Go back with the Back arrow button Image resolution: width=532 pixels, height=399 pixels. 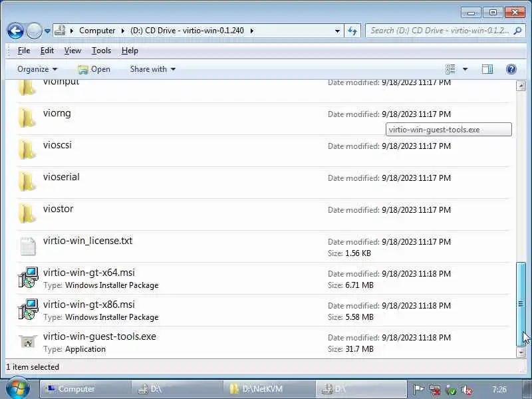point(15,31)
